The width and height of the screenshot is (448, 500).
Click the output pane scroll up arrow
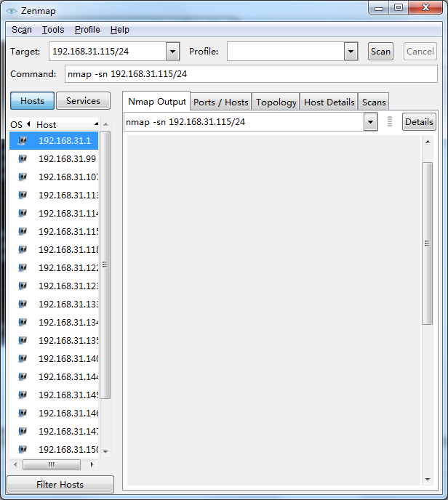pyautogui.click(x=428, y=142)
